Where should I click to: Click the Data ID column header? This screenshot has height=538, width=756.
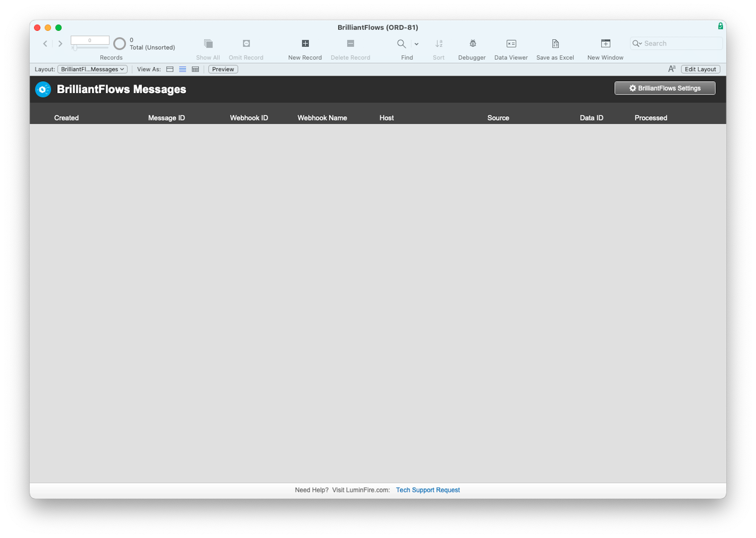[x=591, y=118]
